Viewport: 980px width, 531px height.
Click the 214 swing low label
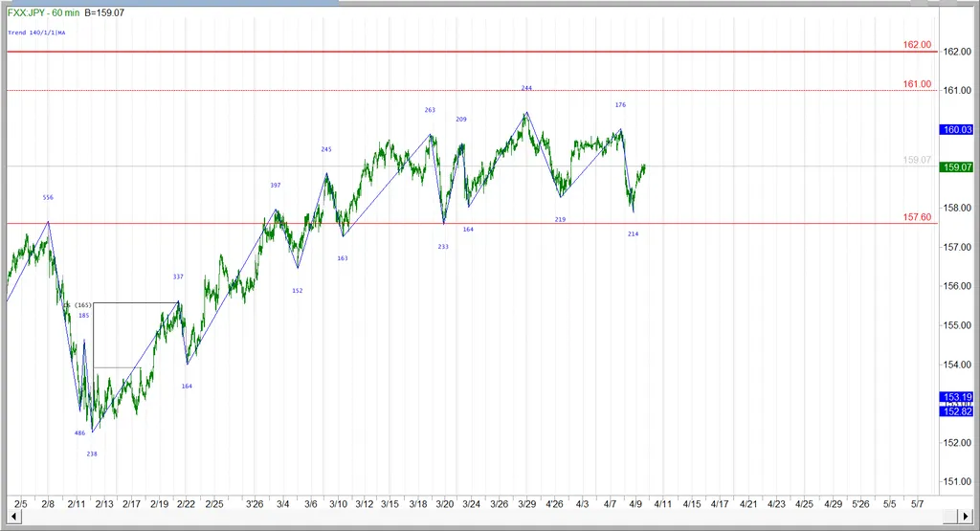tap(633, 233)
